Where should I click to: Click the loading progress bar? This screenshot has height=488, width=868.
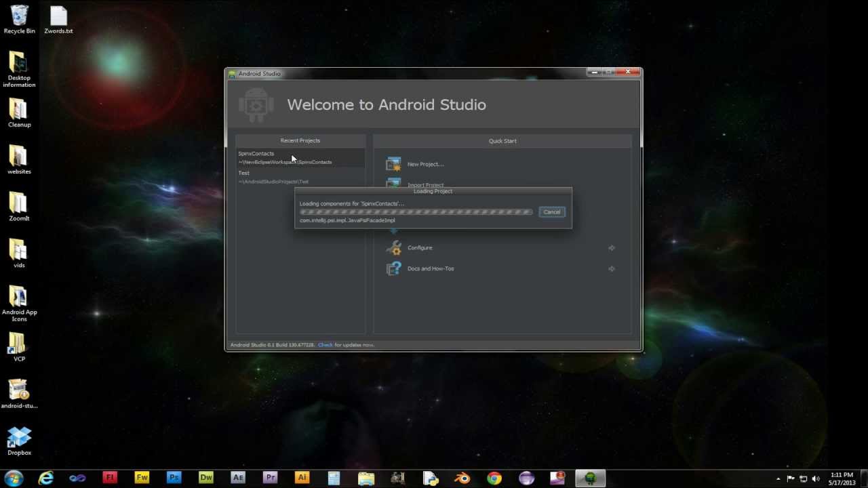pyautogui.click(x=416, y=212)
